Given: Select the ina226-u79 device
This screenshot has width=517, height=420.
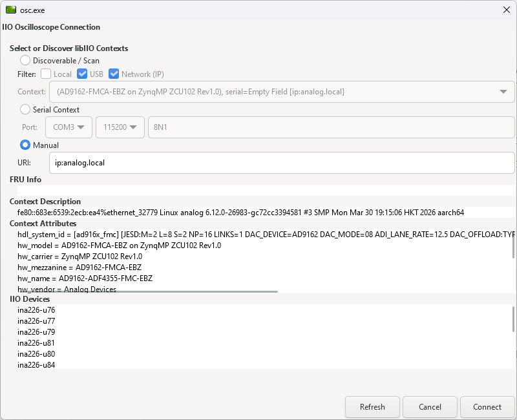Looking at the screenshot, I should coord(36,332).
